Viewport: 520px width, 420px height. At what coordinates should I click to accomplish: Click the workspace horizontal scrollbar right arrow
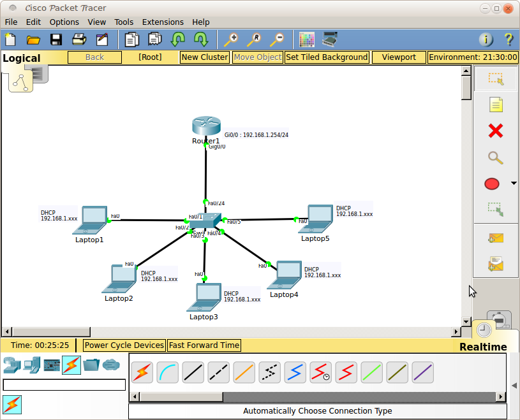pos(456,331)
